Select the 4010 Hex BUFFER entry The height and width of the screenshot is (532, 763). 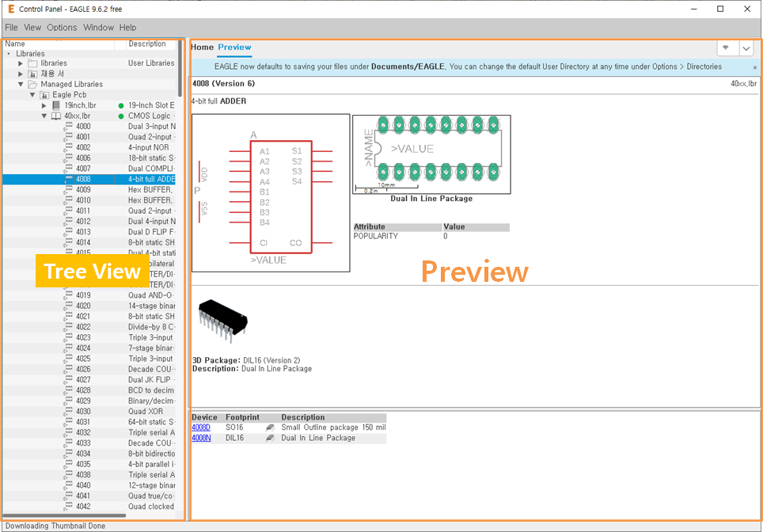pyautogui.click(x=89, y=200)
